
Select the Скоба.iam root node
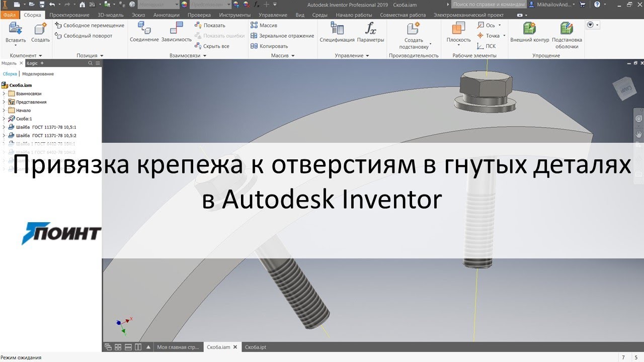[17, 85]
